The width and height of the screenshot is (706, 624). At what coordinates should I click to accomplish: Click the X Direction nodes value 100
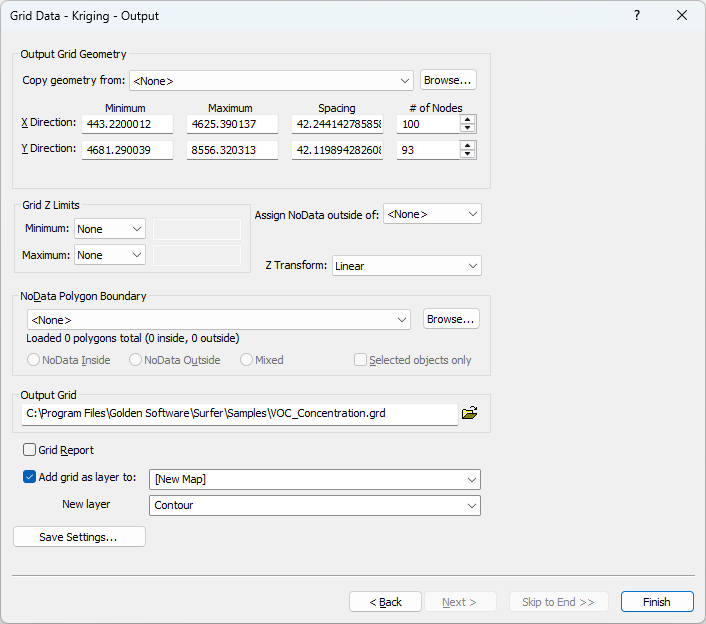click(428, 124)
